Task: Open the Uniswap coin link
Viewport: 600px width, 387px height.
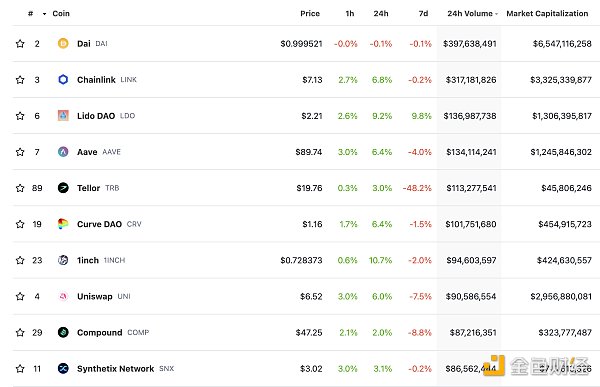Action: pos(95,296)
